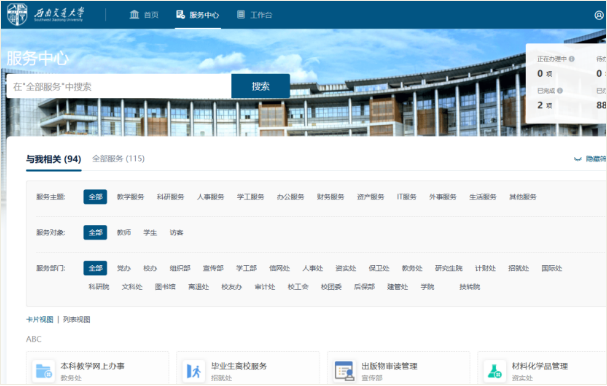Click the info icon next to 正在办理中
Image resolution: width=607 pixels, height=386 pixels.
point(572,59)
